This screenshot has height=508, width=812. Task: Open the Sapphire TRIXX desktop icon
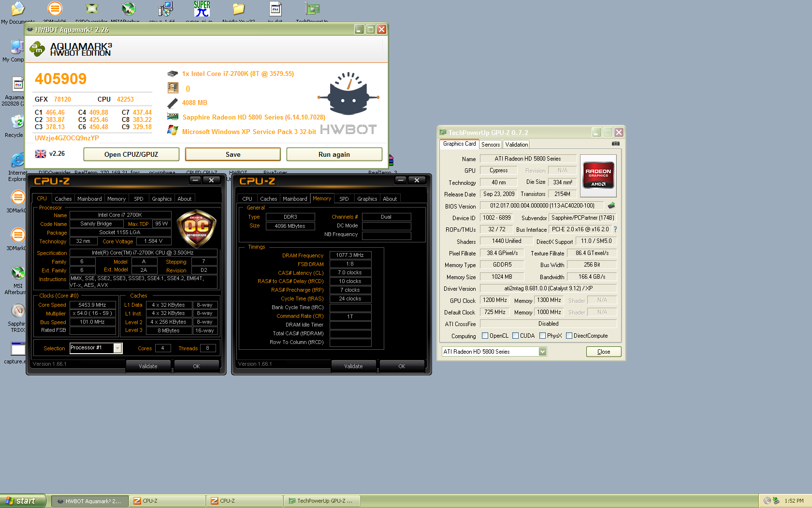(18, 310)
